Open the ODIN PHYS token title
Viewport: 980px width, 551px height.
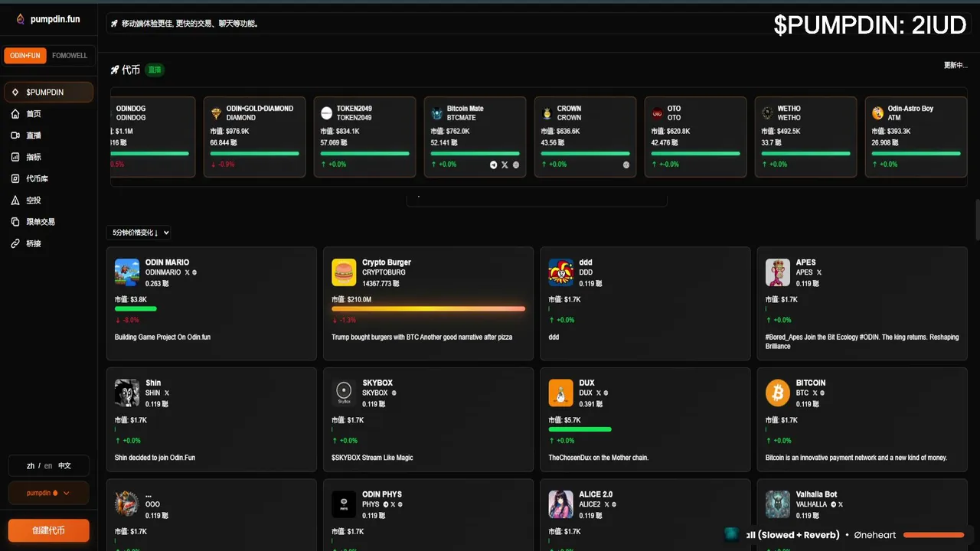tap(382, 494)
